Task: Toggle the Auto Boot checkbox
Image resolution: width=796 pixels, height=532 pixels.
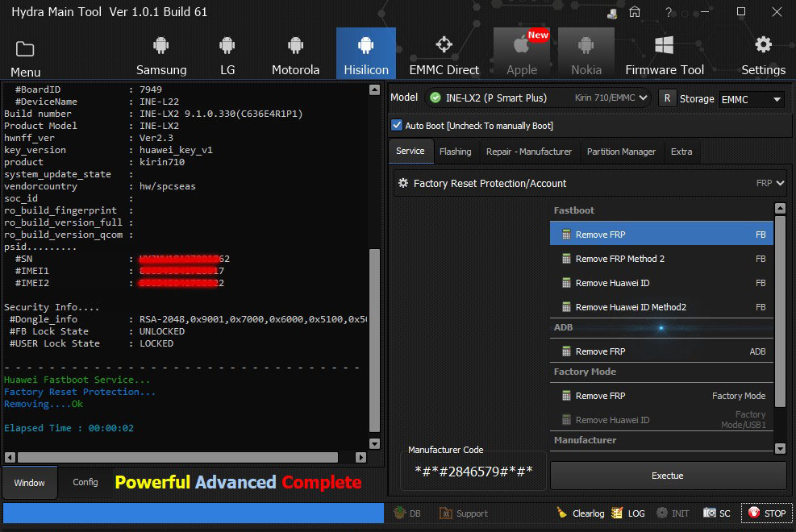Action: [397, 125]
